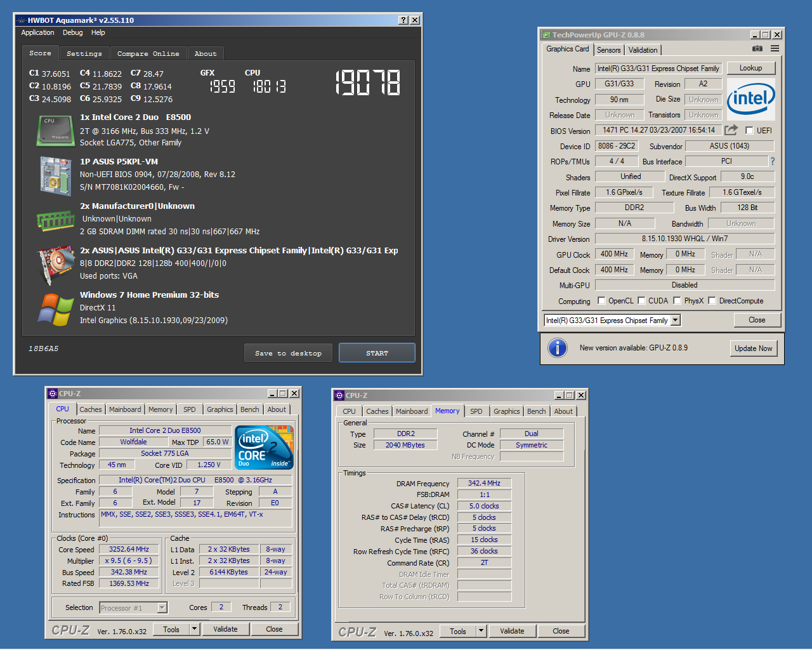Viewport: 812px width, 650px height.
Task: Click the Update Now button
Action: (x=754, y=348)
